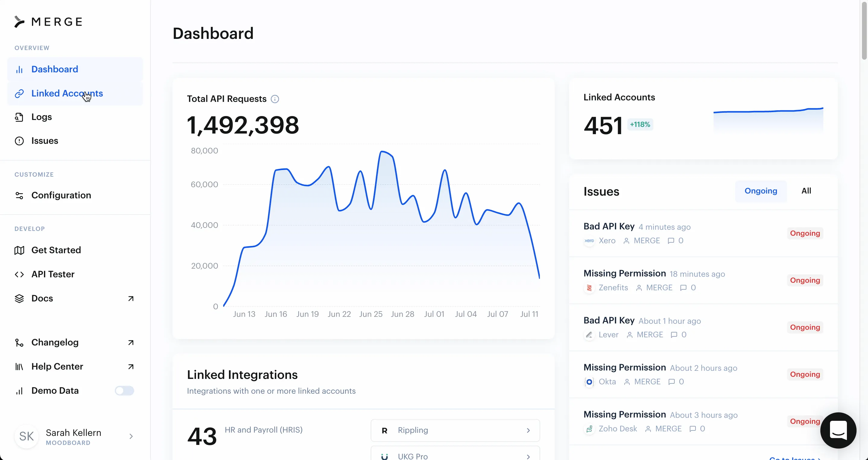Navigate to Linked Accounts in sidebar

68,93
